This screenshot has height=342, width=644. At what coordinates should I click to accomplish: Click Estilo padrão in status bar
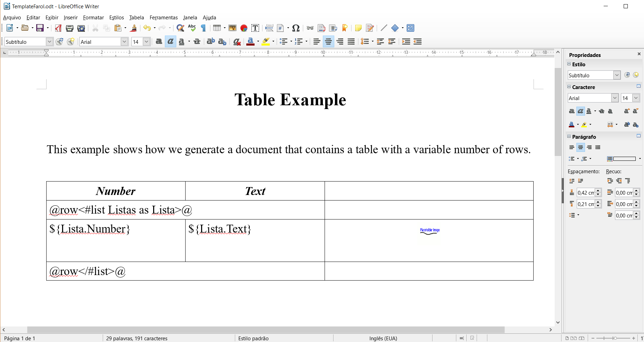coord(253,338)
